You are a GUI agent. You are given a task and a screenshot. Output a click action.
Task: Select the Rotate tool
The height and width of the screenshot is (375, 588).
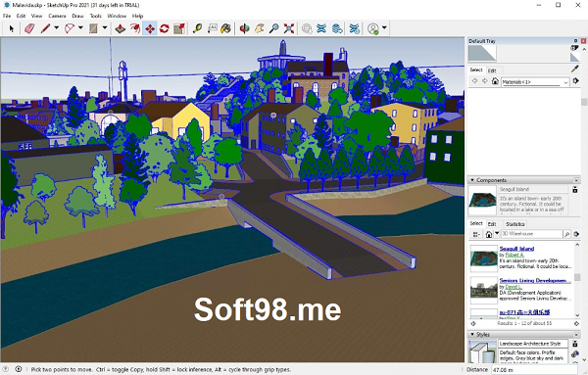coord(165,28)
